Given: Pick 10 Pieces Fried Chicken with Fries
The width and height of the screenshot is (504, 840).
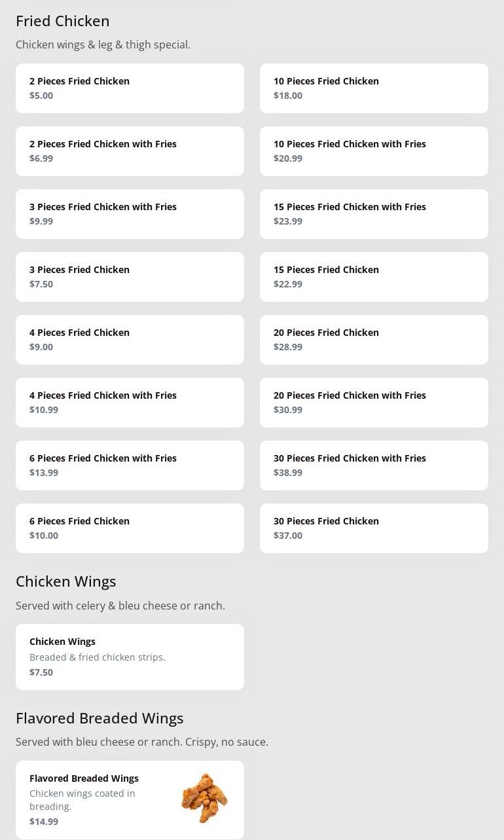Looking at the screenshot, I should [374, 151].
